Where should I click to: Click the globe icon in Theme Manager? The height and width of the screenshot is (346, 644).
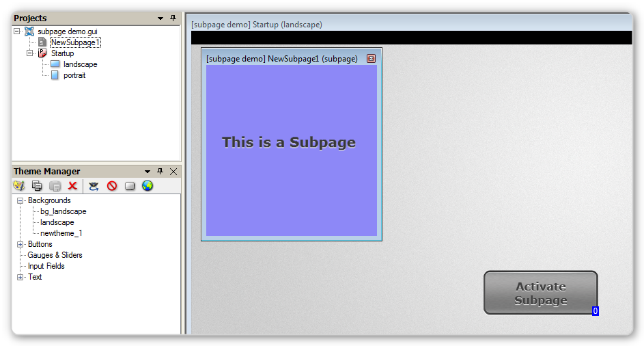click(x=148, y=186)
